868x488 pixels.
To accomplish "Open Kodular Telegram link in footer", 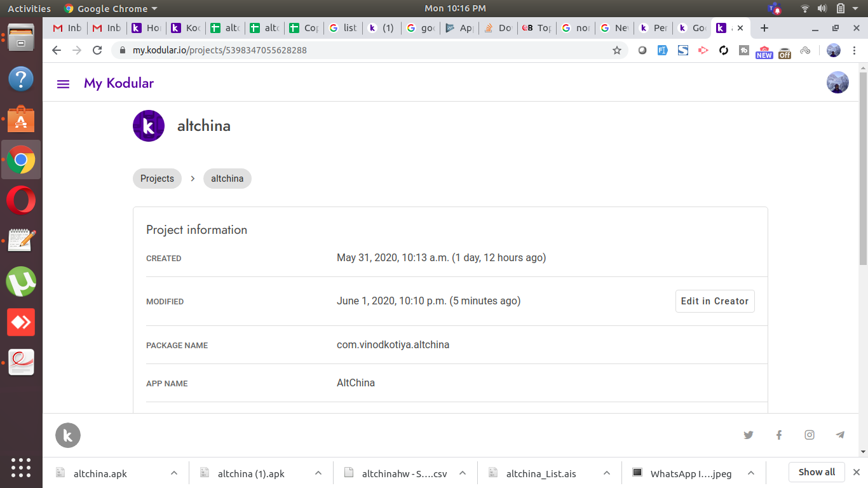I will click(x=840, y=435).
